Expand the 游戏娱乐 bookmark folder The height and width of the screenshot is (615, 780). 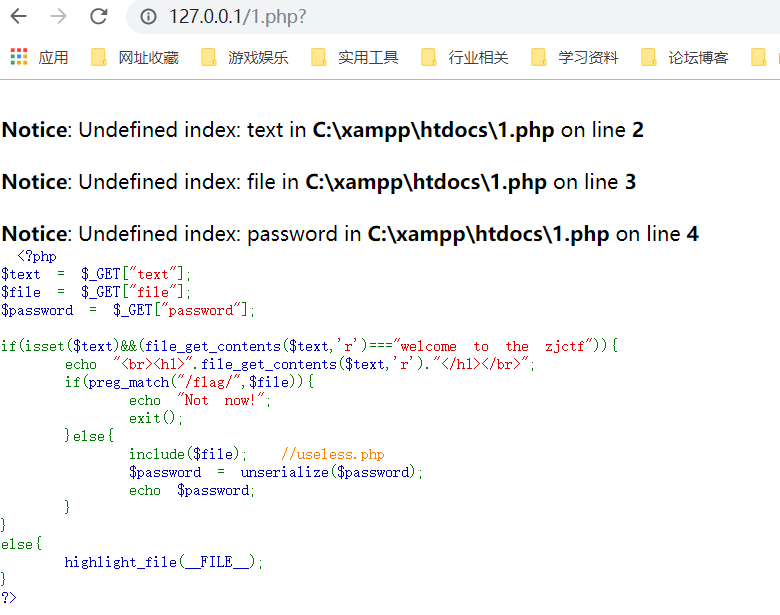pyautogui.click(x=245, y=57)
